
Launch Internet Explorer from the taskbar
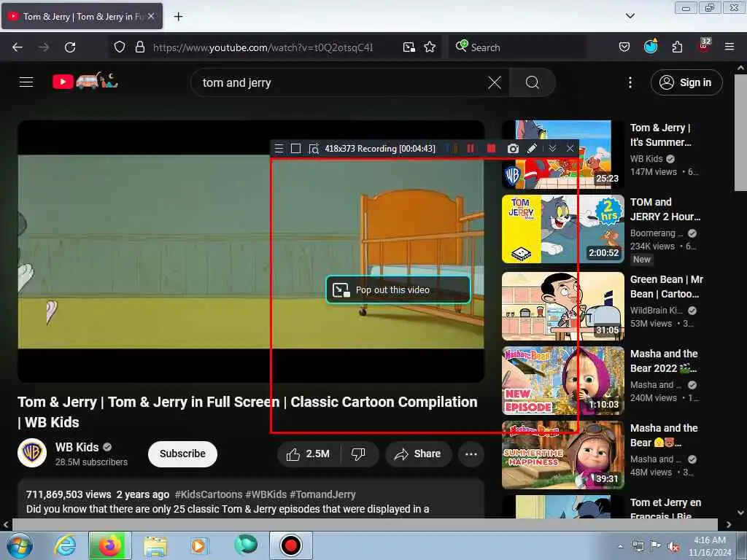(65, 545)
